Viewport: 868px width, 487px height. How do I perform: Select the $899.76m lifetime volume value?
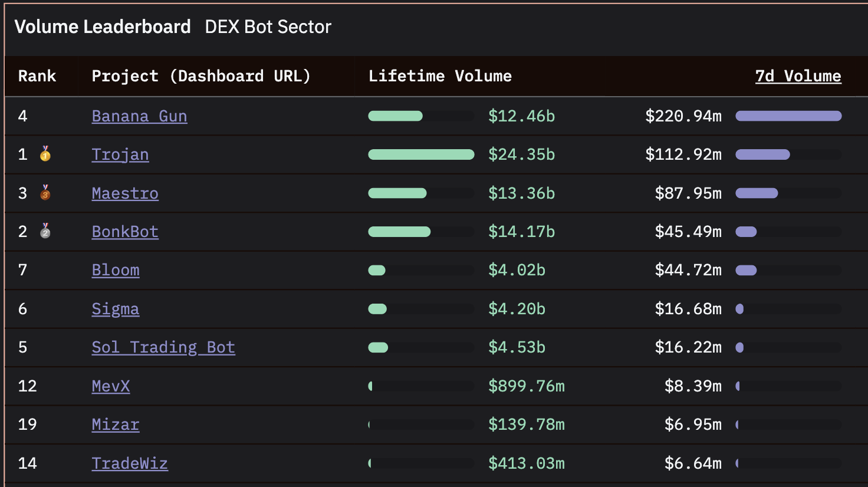click(x=527, y=386)
